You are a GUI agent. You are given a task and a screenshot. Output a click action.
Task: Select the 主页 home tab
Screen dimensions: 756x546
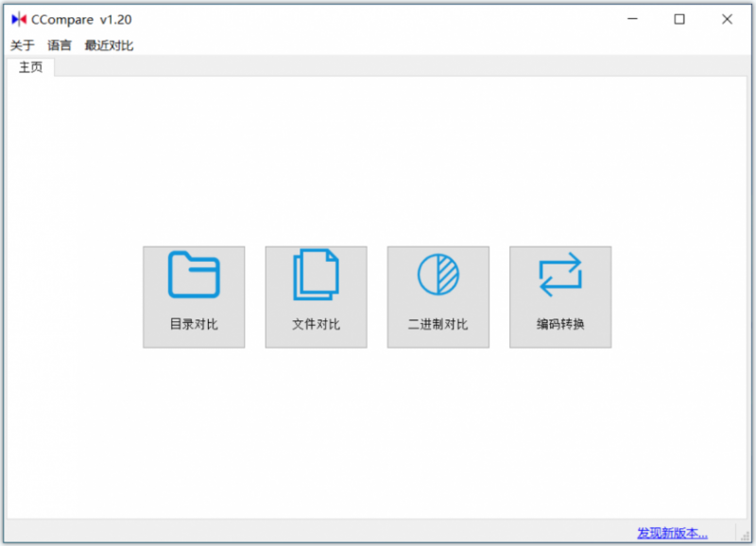coord(31,67)
